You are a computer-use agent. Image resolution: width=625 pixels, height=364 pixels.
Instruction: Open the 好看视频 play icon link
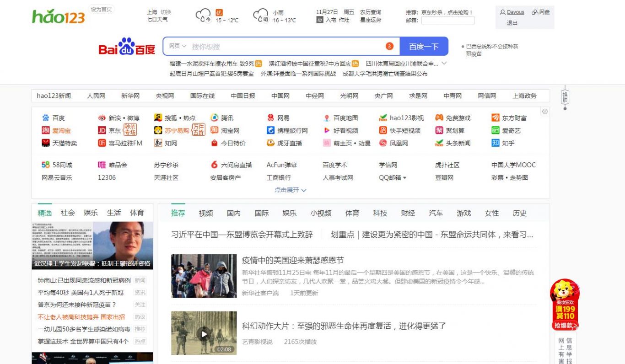click(x=327, y=131)
